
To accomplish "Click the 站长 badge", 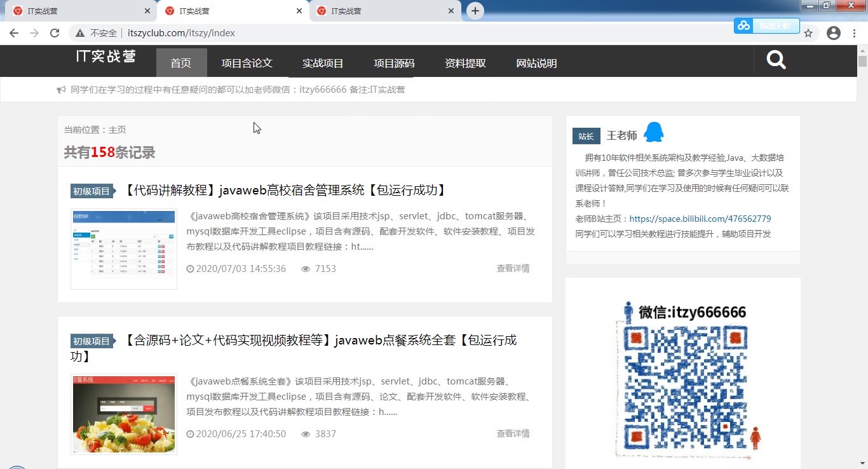I will 586,136.
